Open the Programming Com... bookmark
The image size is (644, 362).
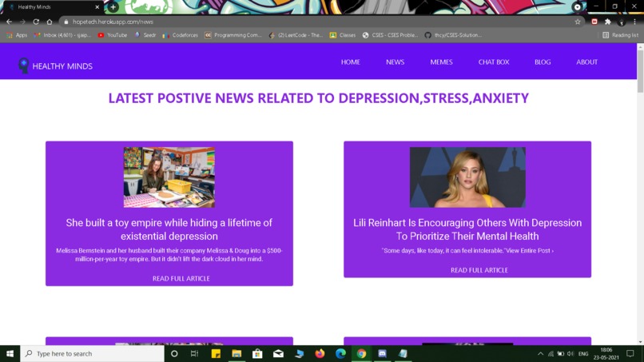tap(233, 35)
